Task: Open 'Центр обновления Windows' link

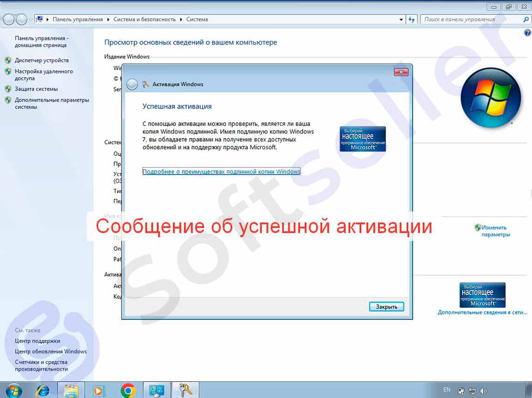Action: pos(51,351)
